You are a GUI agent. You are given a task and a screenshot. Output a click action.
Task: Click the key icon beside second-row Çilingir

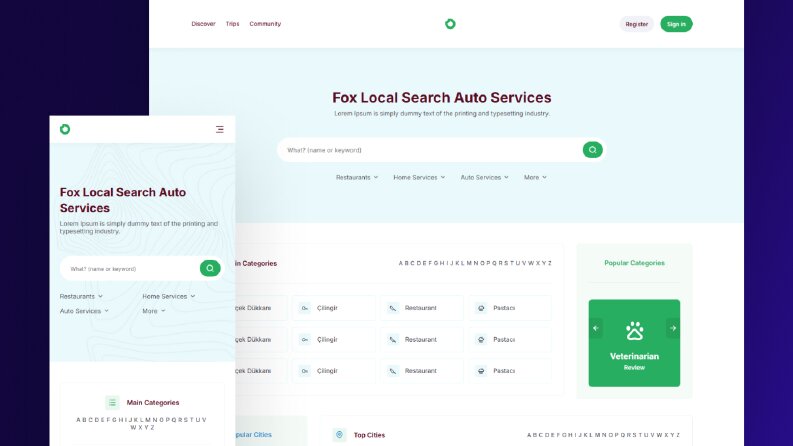(x=304, y=340)
